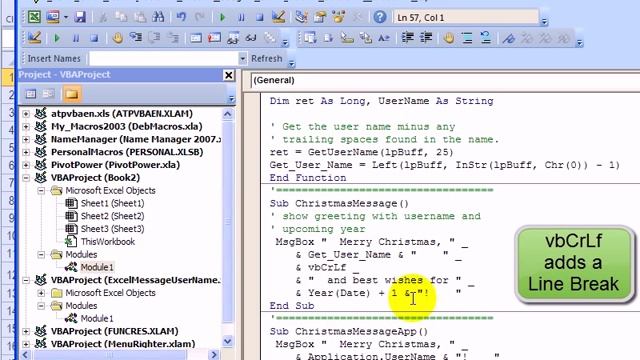Outdent the selected code lines
Screen dimensions: 640x360
(426, 38)
